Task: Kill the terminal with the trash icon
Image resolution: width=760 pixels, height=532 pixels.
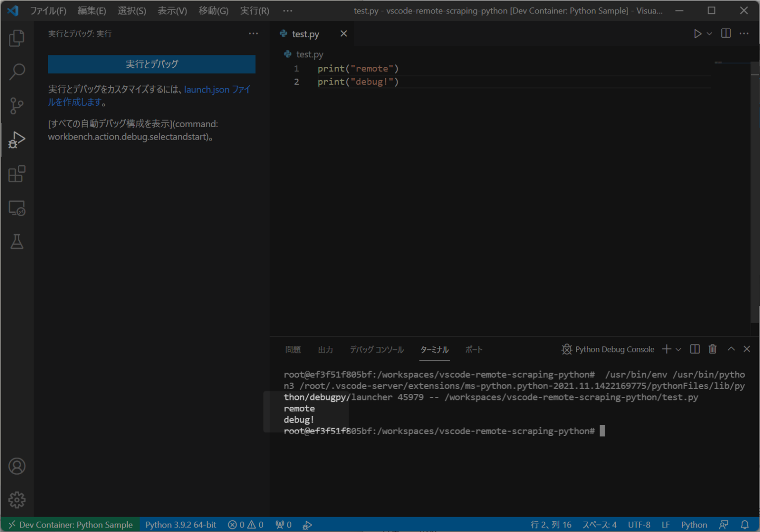Action: pyautogui.click(x=712, y=349)
